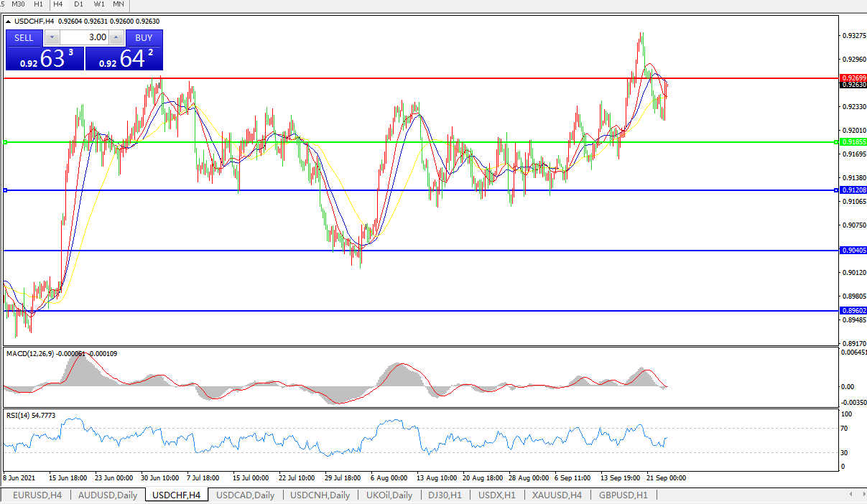
Task: Increase trade volume with the up arrow
Action: pyautogui.click(x=116, y=37)
